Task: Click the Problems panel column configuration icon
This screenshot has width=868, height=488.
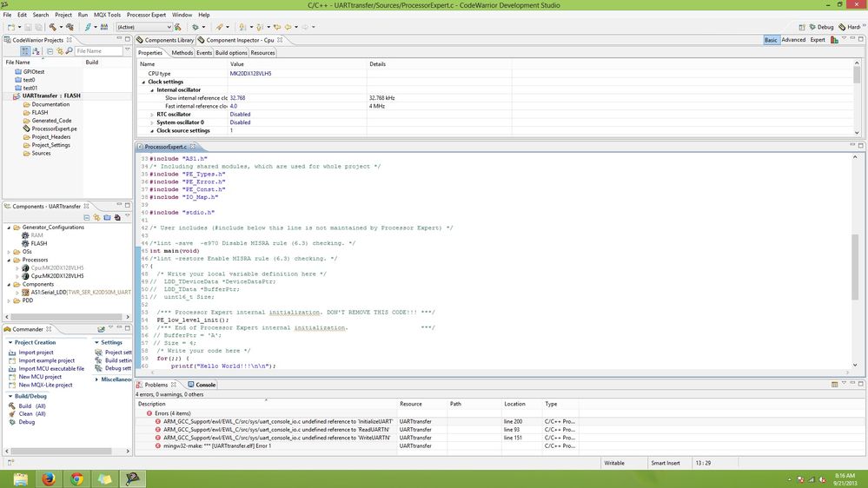Action: coord(834,385)
